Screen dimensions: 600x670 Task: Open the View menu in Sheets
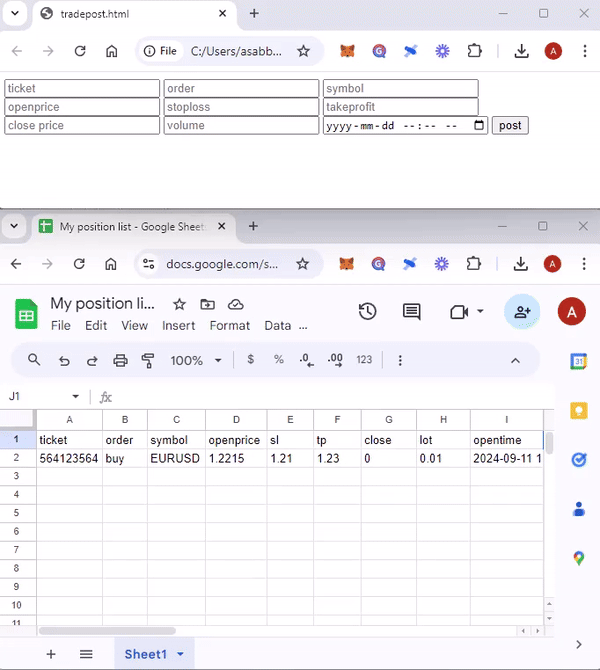[x=134, y=326]
